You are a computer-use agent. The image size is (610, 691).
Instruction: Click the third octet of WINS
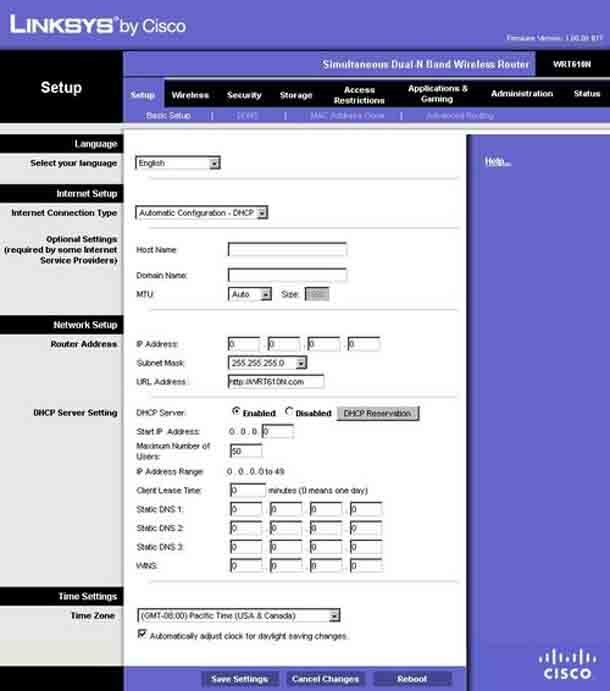pos(326,565)
